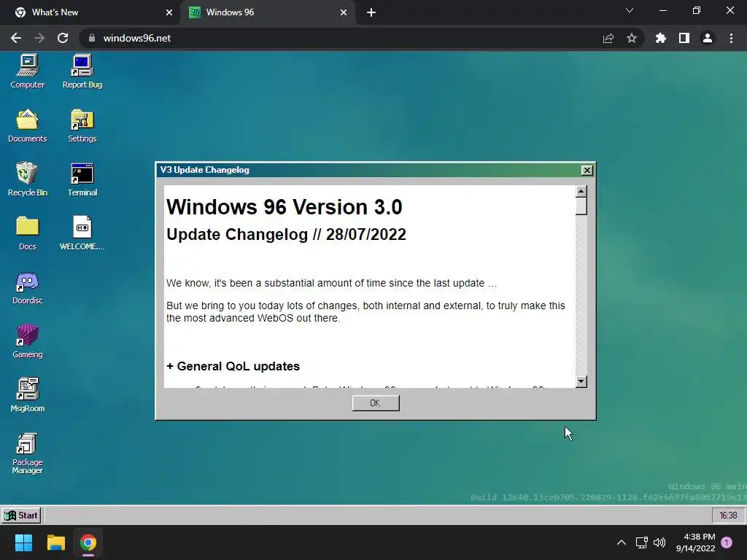Open the Documents folder icon
This screenshot has height=560, width=747.
(27, 125)
